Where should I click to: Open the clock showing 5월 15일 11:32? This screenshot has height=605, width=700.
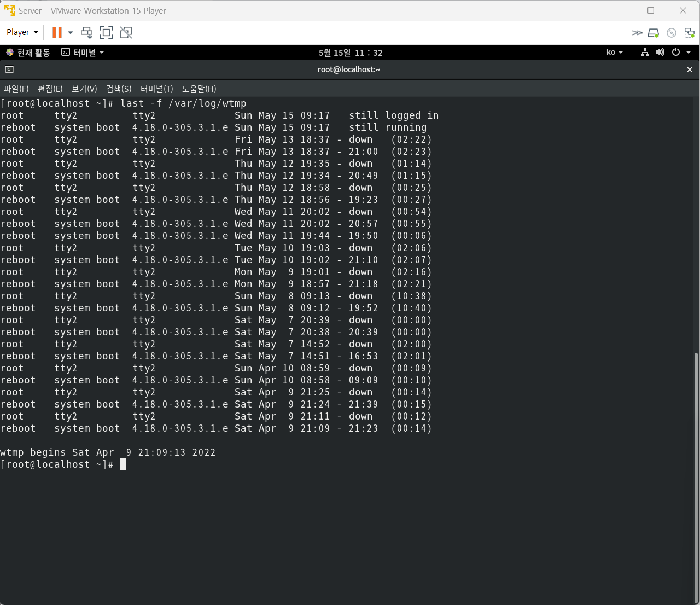click(351, 53)
